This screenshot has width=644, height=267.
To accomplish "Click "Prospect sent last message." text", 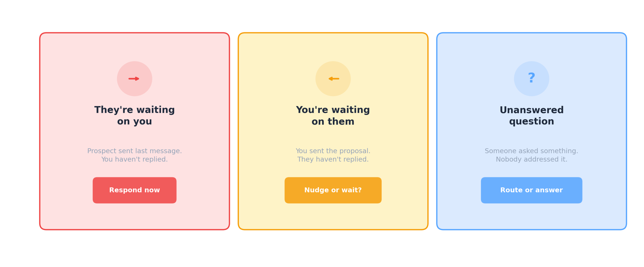I will [x=134, y=151].
